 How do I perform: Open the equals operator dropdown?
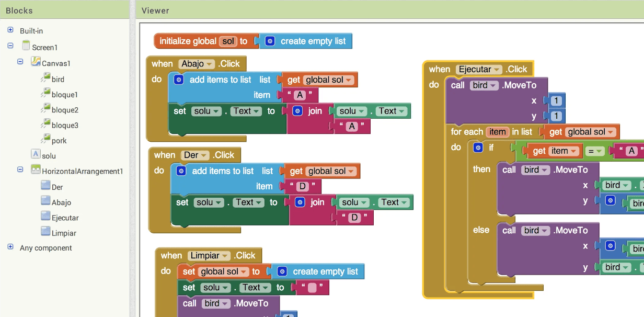598,151
